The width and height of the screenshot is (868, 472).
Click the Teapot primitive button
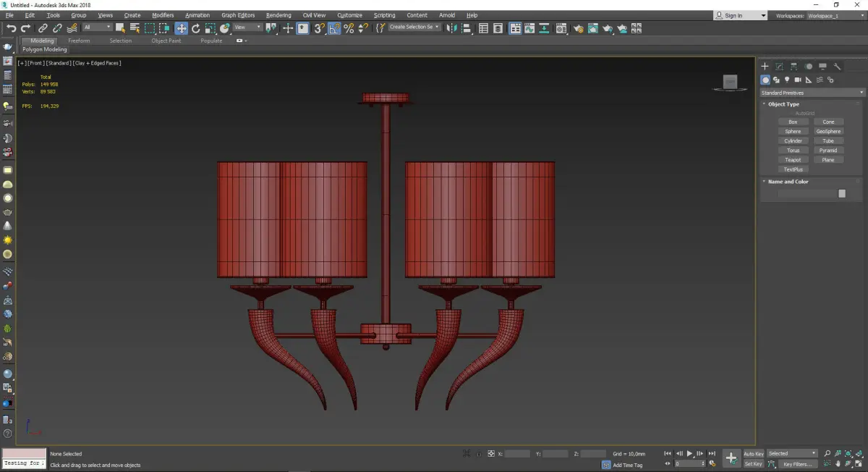(x=793, y=160)
